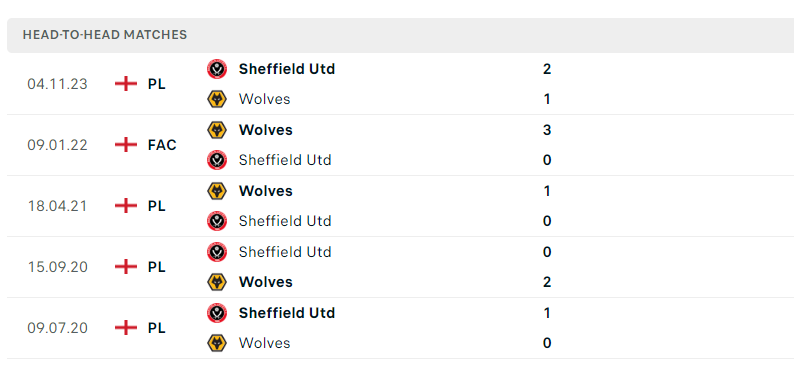
Task: Open Sheffield Utd name in 09.07.20 match
Action: 287,313
